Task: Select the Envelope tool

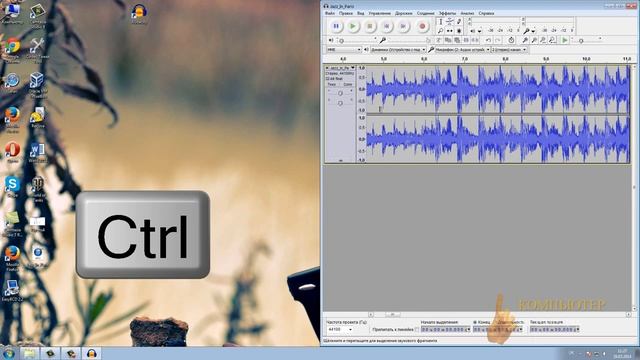Action: pos(449,22)
